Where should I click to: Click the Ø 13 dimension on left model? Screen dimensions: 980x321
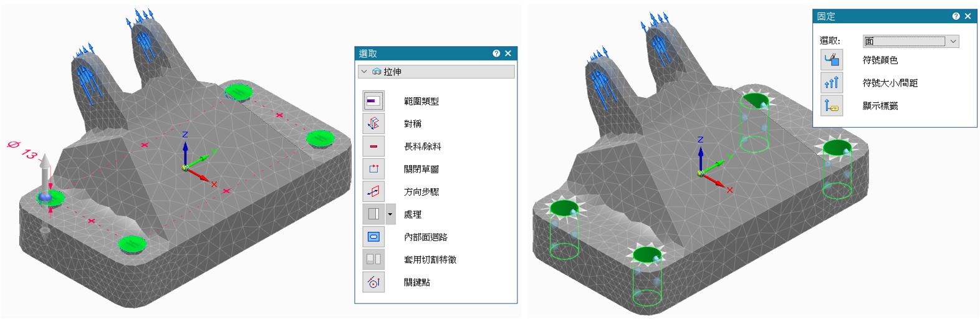tap(22, 151)
